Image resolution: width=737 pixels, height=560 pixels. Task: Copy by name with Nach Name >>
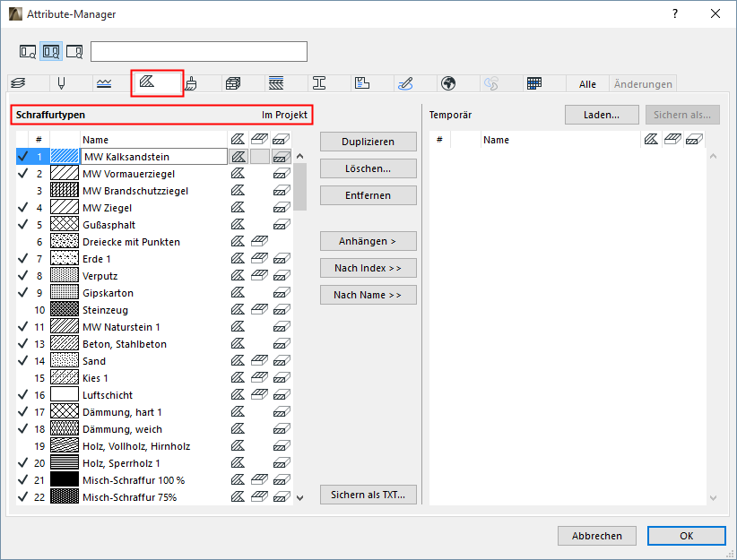point(368,295)
